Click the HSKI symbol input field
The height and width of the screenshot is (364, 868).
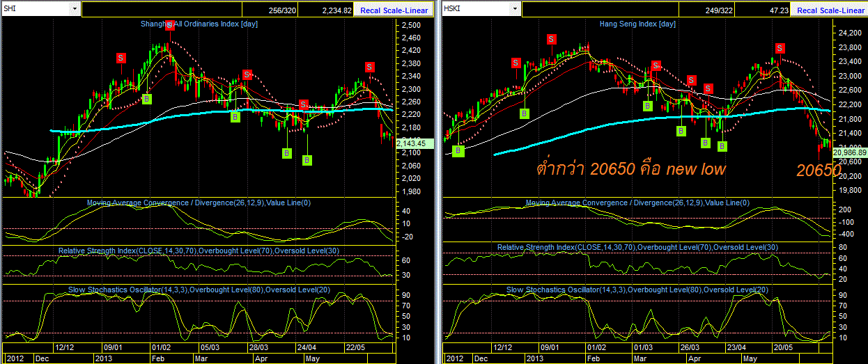coord(476,10)
